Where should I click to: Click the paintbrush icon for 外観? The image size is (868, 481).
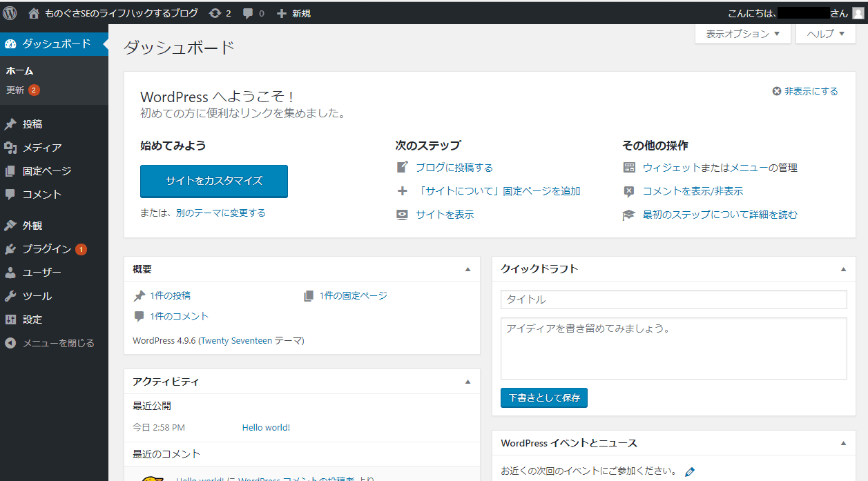pos(10,226)
